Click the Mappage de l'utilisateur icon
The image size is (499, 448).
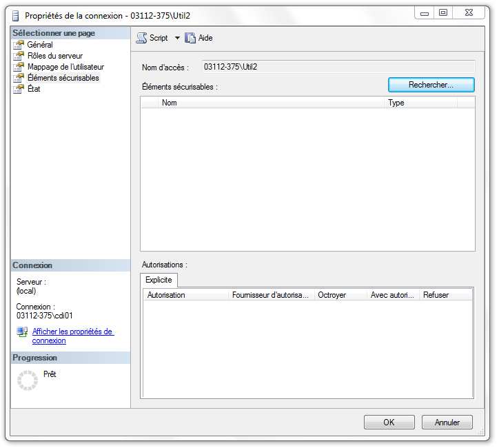19,67
